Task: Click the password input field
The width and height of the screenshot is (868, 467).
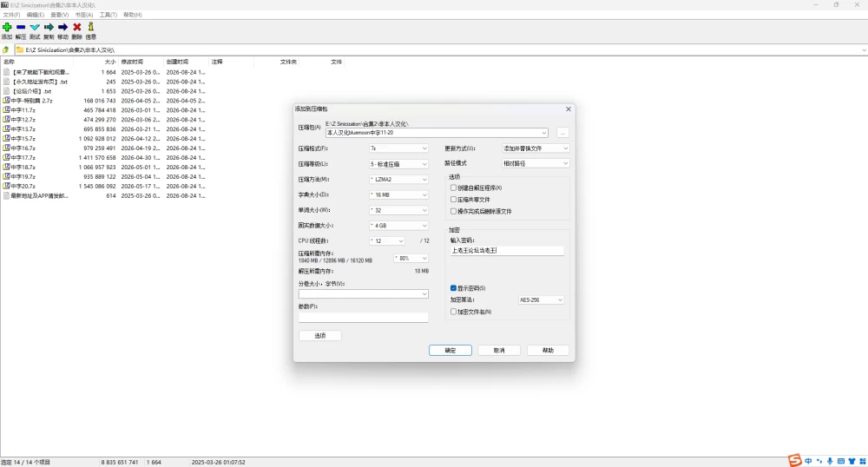Action: (507, 251)
